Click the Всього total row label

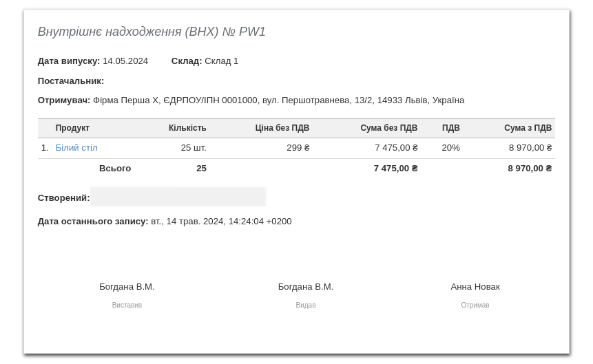(x=115, y=169)
